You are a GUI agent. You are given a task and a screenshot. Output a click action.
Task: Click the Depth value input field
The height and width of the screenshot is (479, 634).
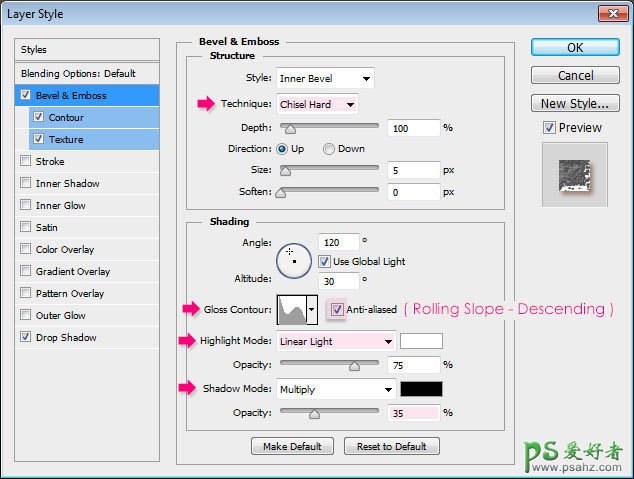(413, 128)
